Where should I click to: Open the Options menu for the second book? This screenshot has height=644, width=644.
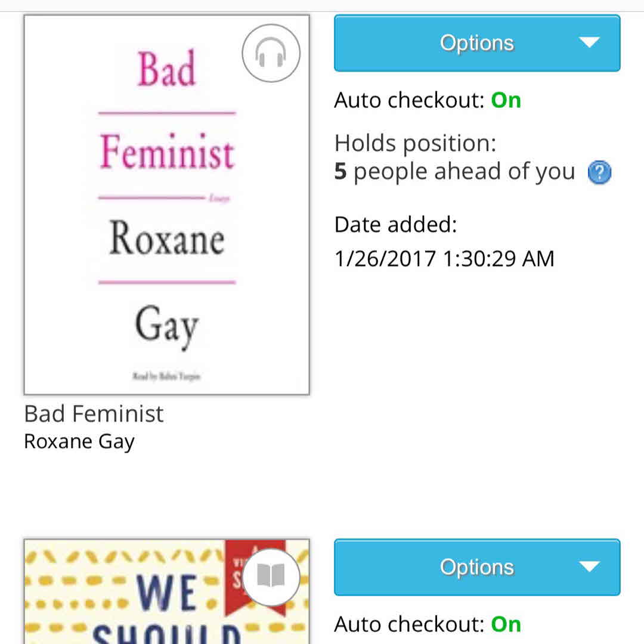476,566
